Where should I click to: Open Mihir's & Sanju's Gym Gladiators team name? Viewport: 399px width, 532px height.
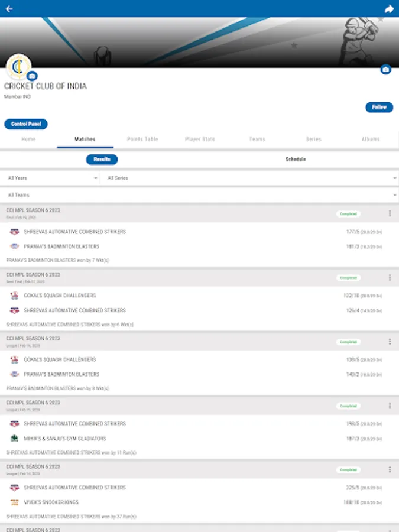coord(65,439)
